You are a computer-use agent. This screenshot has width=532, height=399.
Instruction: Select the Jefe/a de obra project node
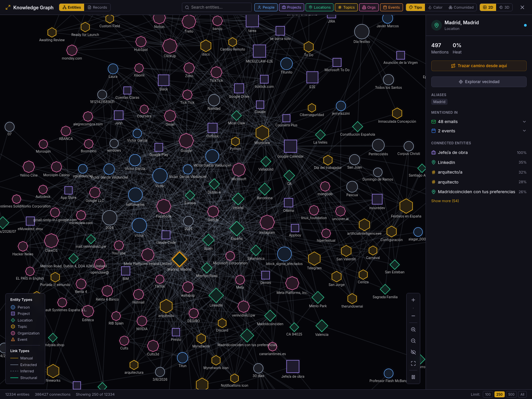(x=293, y=366)
